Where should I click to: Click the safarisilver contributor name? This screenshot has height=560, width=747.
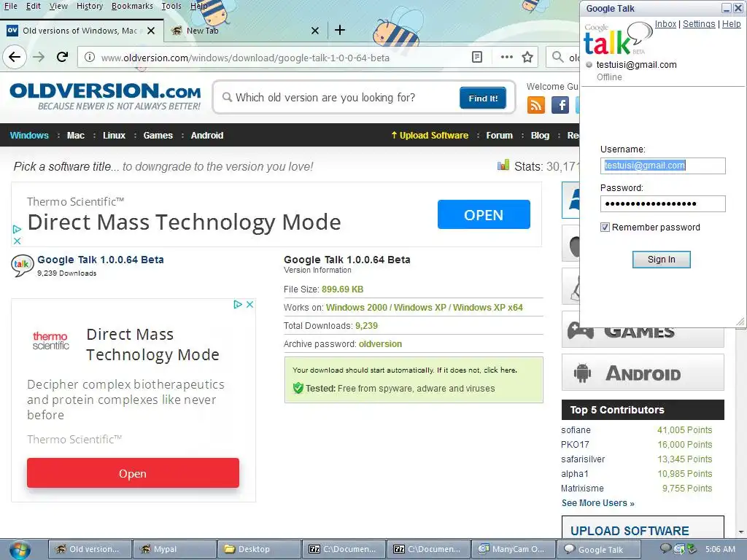pos(583,459)
